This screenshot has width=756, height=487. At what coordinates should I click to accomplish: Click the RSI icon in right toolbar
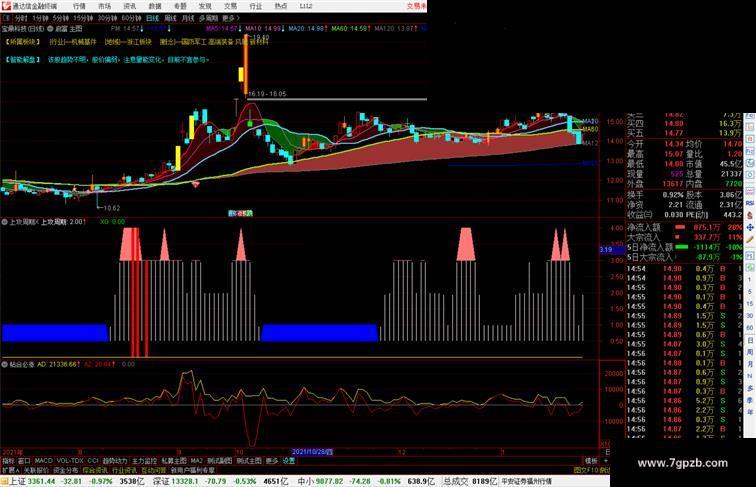(x=750, y=203)
